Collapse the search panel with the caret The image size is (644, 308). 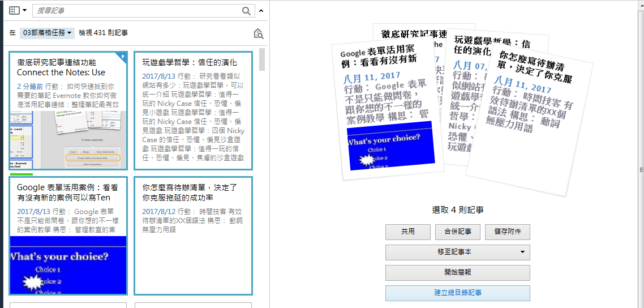(261, 11)
